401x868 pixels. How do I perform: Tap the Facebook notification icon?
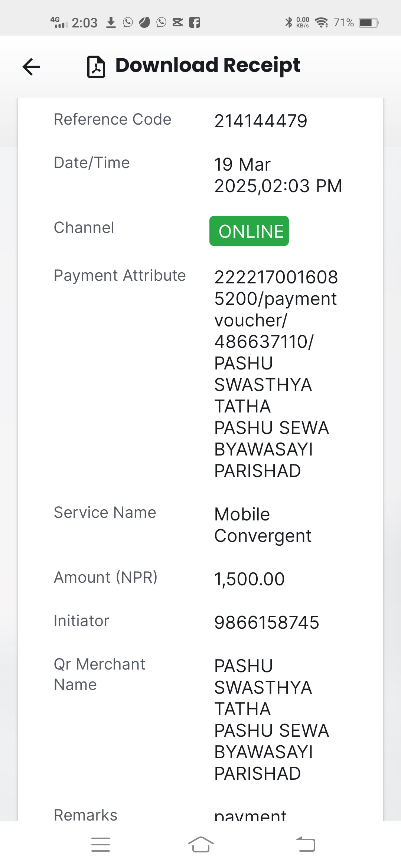tap(195, 23)
